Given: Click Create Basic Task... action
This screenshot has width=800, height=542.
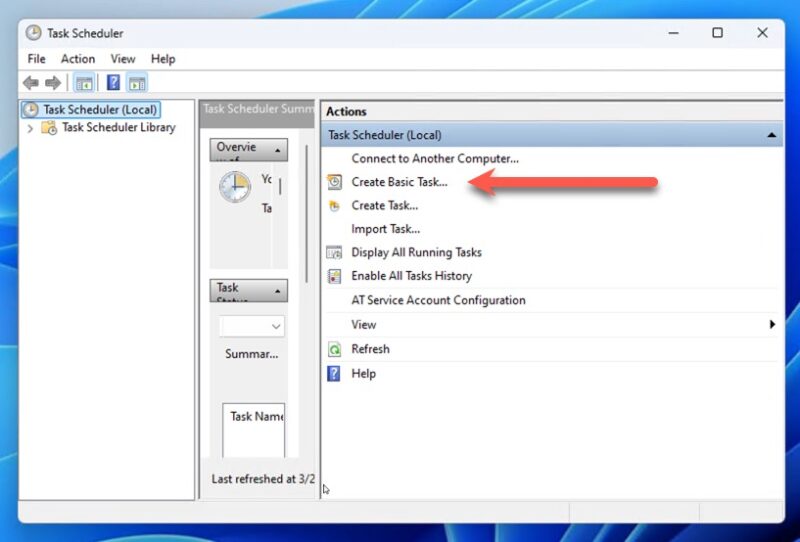Looking at the screenshot, I should pyautogui.click(x=399, y=182).
